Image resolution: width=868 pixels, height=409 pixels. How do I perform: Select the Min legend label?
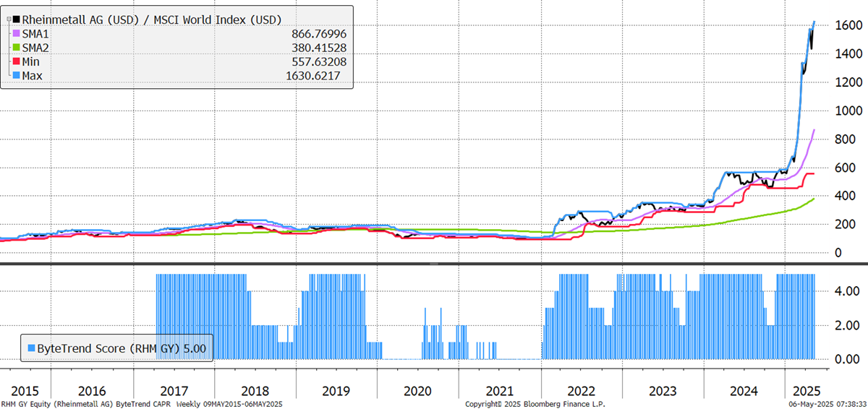(x=33, y=61)
